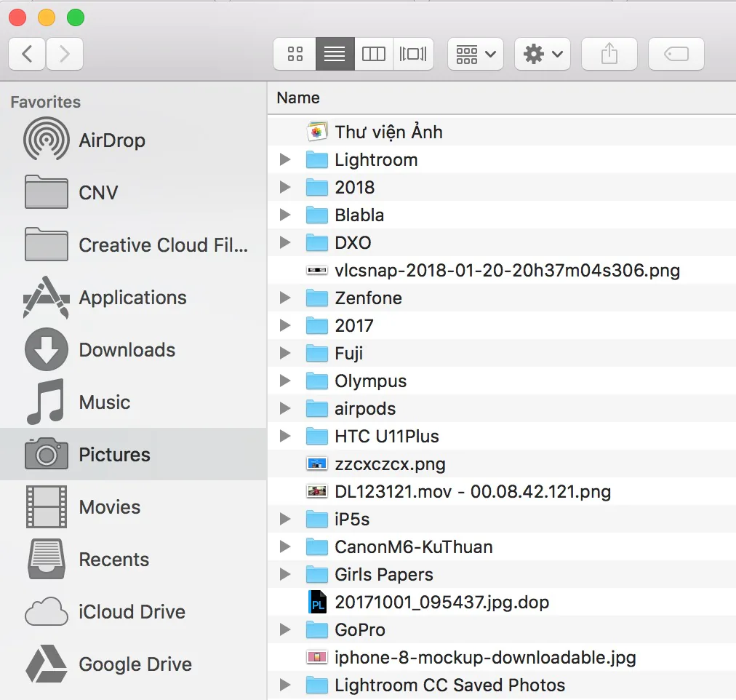
Task: Select the zzcxczcx.png file
Action: (x=501, y=464)
